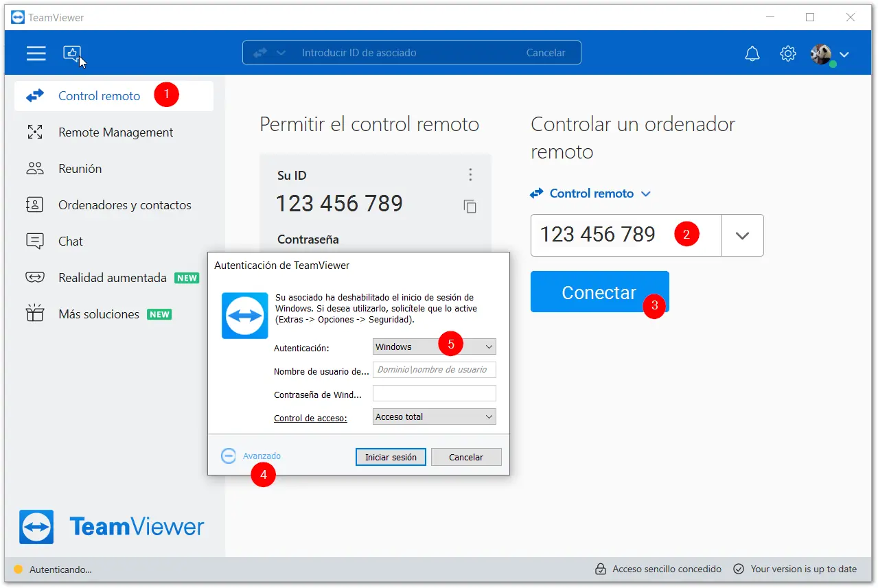
Task: Click the partner ID input 123 456 789
Action: tap(626, 235)
